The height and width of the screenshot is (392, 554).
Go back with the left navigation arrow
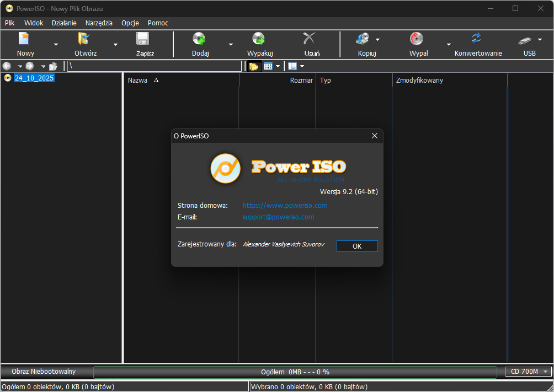pyautogui.click(x=7, y=66)
